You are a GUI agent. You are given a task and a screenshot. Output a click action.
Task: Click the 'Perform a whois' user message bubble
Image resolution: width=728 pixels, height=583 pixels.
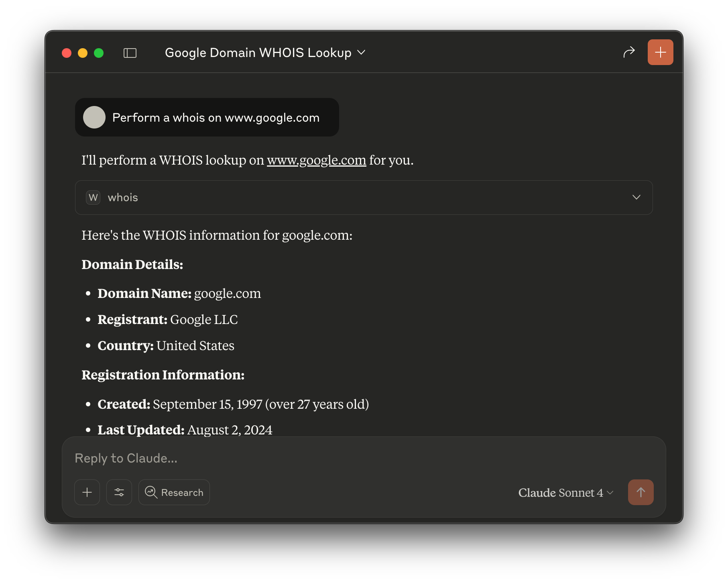(216, 118)
